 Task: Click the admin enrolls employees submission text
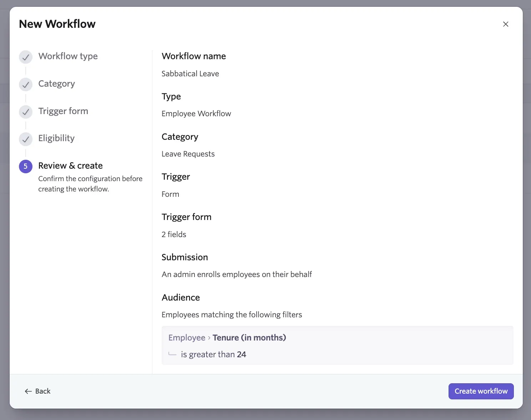coord(237,274)
